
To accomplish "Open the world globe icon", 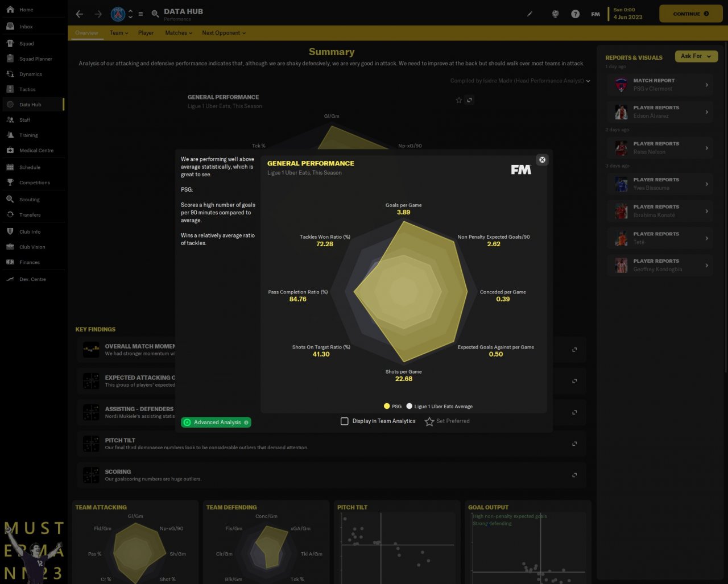I will (x=555, y=14).
